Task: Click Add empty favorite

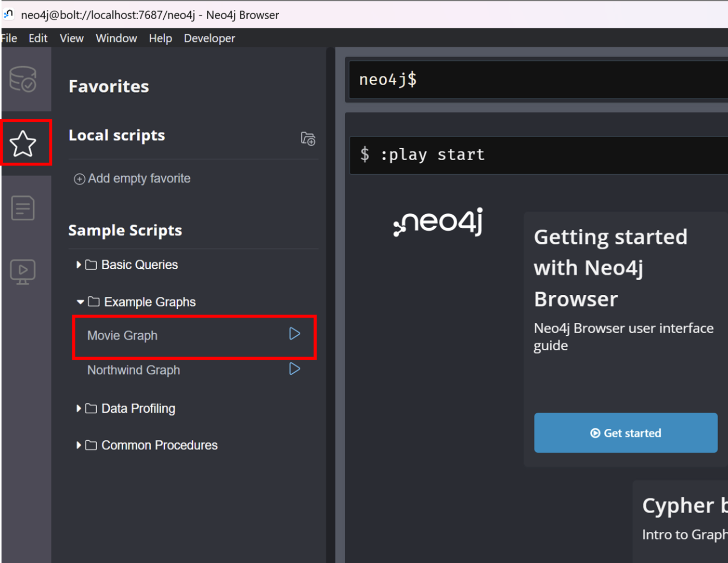Action: click(x=132, y=179)
